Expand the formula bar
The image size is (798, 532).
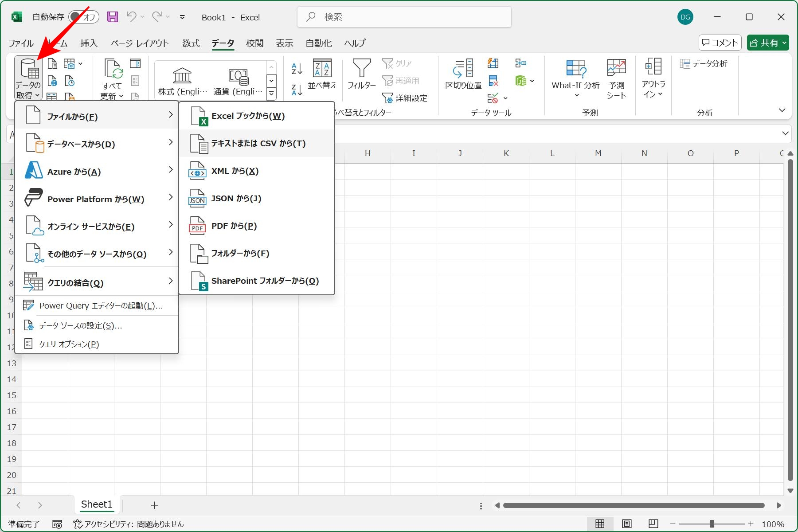point(785,133)
